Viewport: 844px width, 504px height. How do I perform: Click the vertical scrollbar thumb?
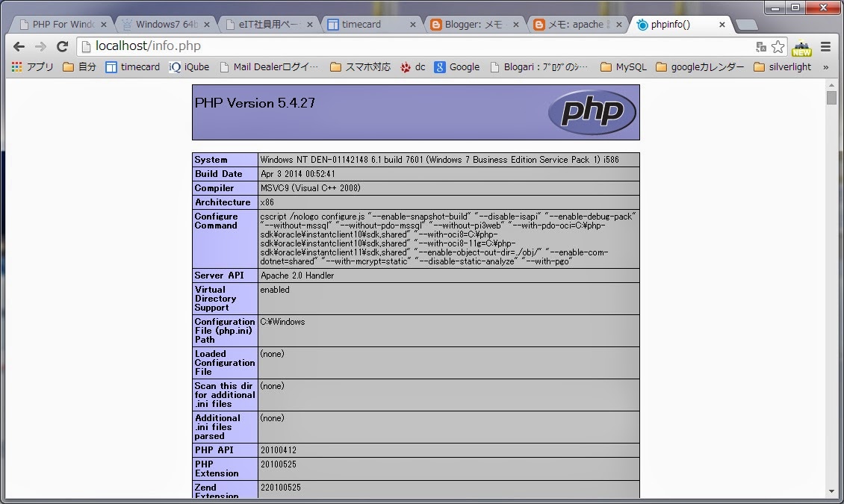click(x=831, y=98)
